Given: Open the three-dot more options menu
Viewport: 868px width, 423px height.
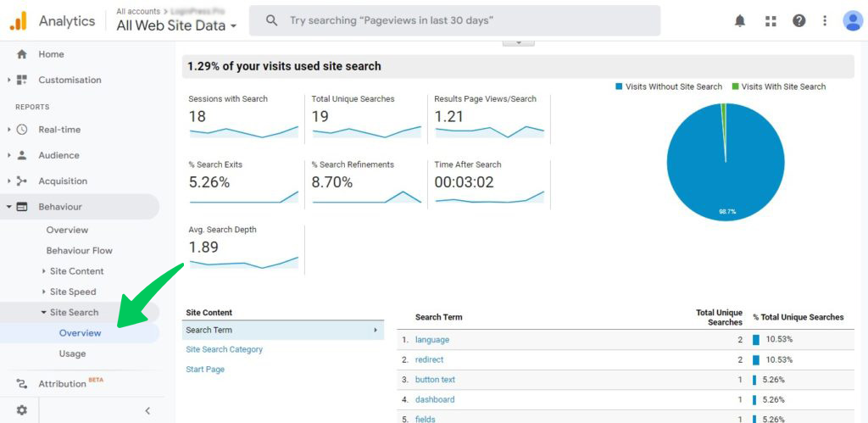Looking at the screenshot, I should pyautogui.click(x=825, y=20).
